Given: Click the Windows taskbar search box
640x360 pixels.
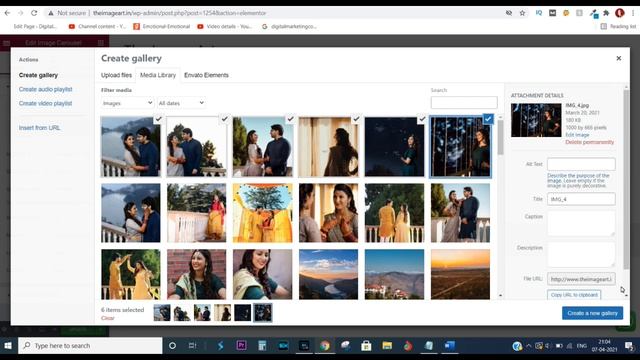Looking at the screenshot, I should tap(90, 346).
